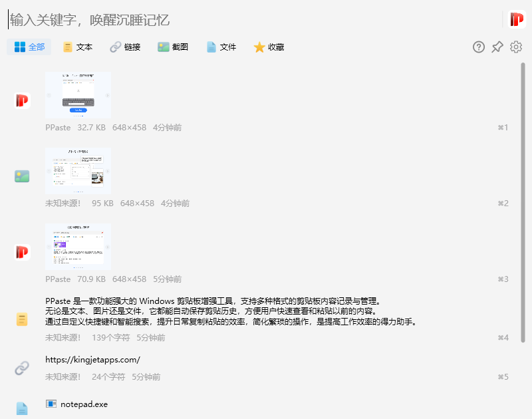Image resolution: width=532 pixels, height=419 pixels.
Task: Click the file icon beside the notepad.exe entry
Action: click(21, 408)
